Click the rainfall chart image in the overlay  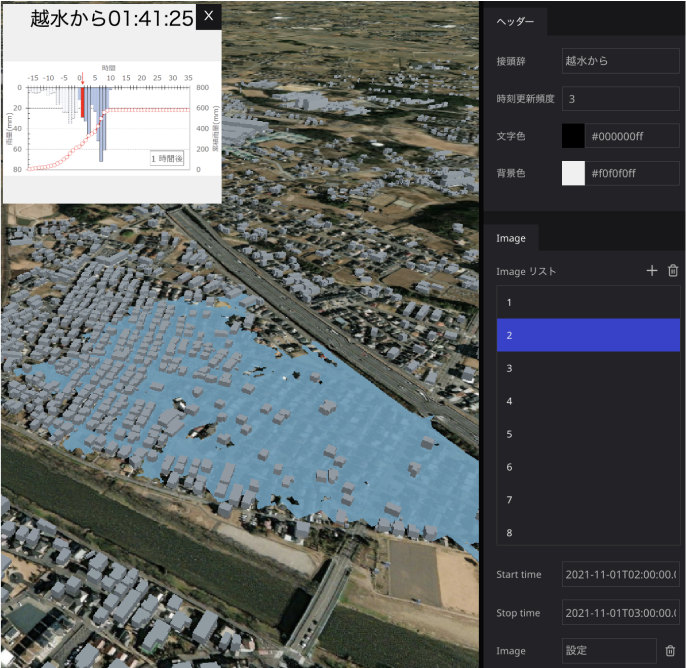point(112,119)
